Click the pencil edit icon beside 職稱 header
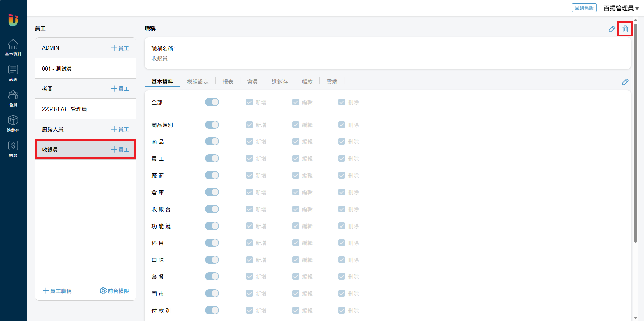 [612, 29]
